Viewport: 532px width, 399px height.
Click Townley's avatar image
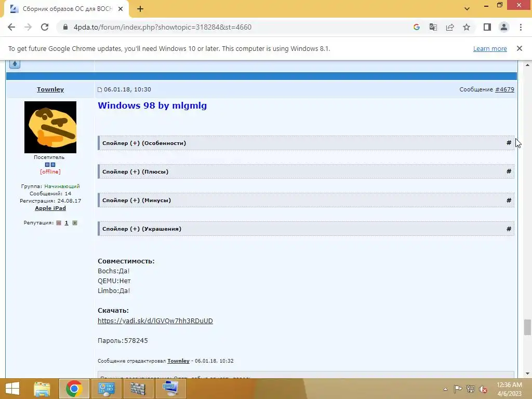50,127
